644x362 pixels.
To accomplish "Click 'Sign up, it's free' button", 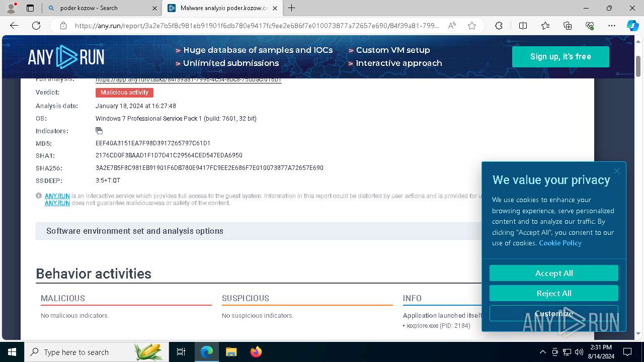I will point(560,57).
